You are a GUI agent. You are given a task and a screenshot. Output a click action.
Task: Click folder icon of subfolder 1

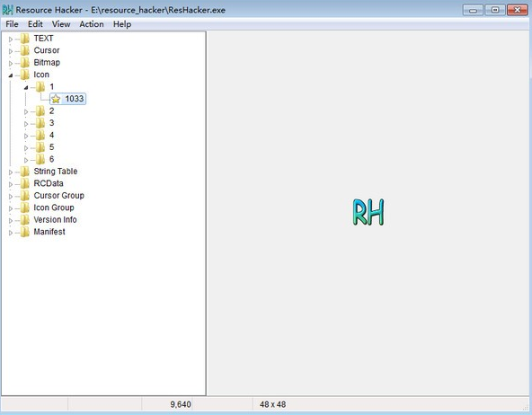[40, 87]
